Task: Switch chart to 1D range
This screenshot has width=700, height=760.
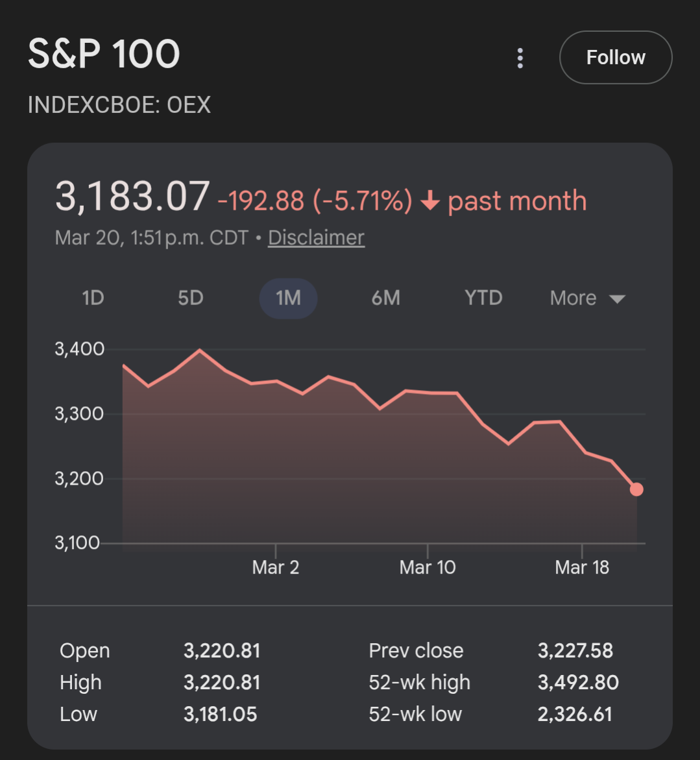Action: (93, 299)
